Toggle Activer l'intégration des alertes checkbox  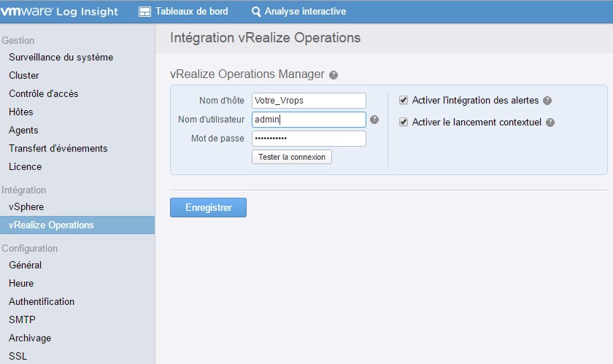[x=404, y=100]
